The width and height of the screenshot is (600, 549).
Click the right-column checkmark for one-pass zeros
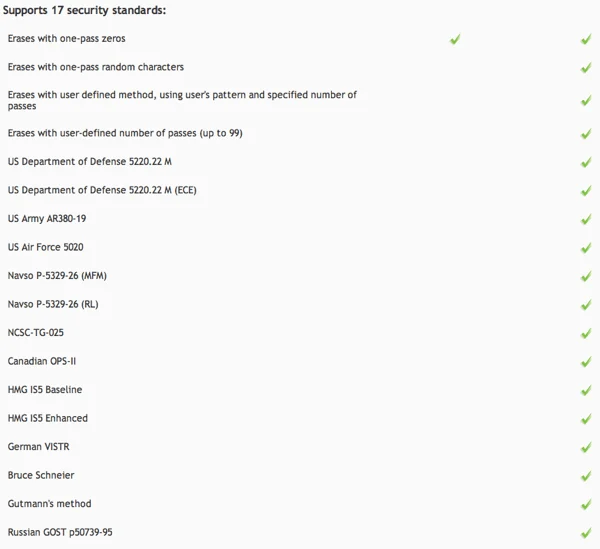(586, 40)
